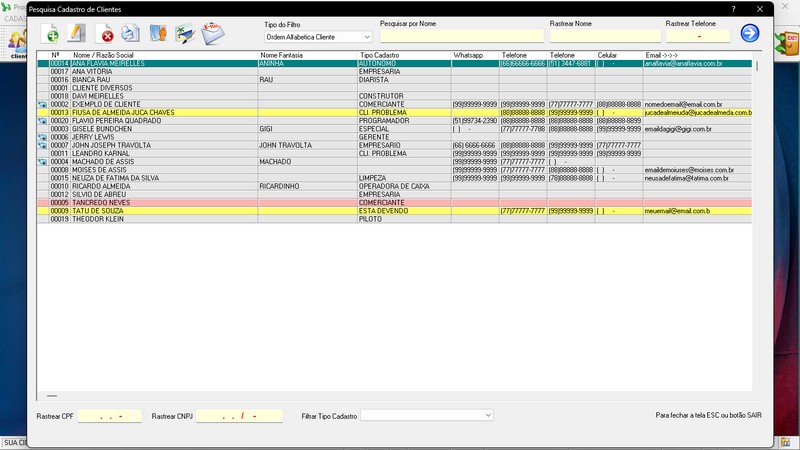Select row BIANCA RAU
The width and height of the screenshot is (800, 450).
coord(394,80)
